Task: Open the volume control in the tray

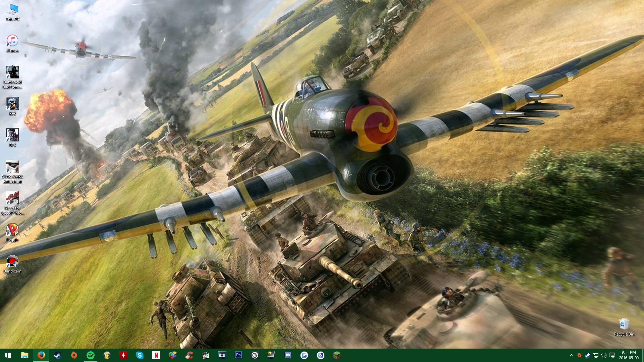Action: pyautogui.click(x=604, y=355)
